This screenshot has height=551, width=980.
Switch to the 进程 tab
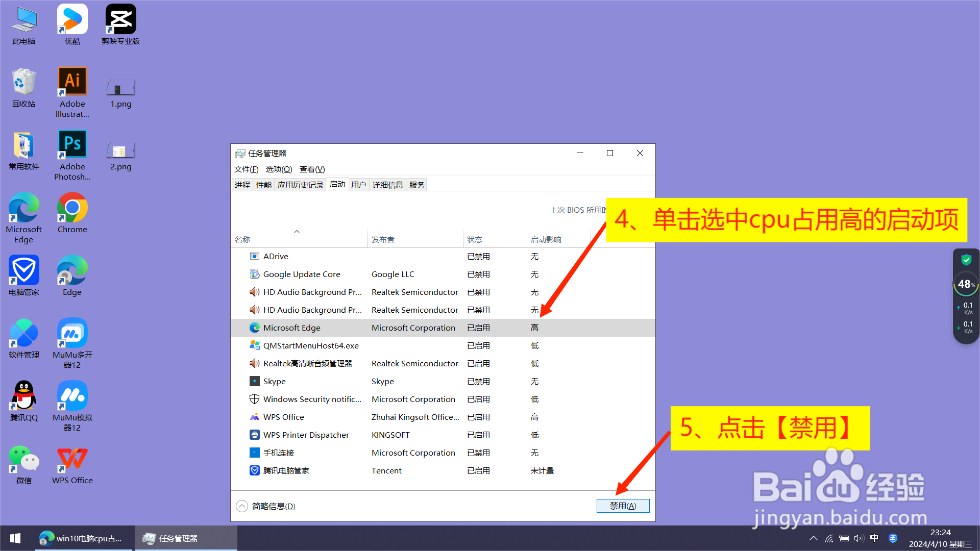click(242, 185)
